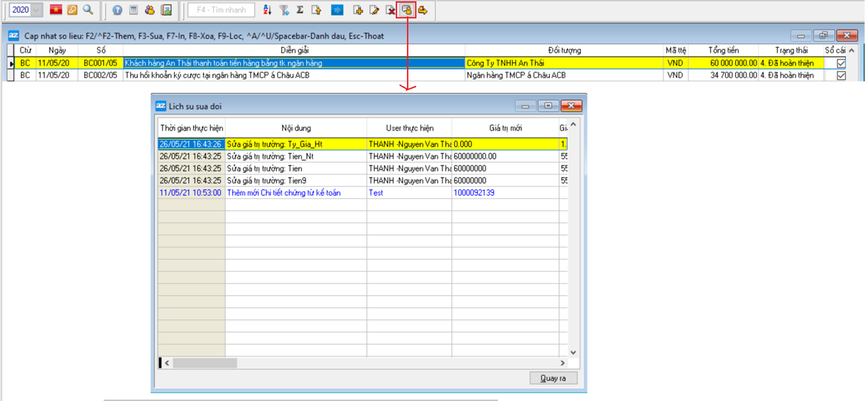Click the delete document red X icon
Image resolution: width=868 pixels, height=401 pixels.
click(x=391, y=10)
